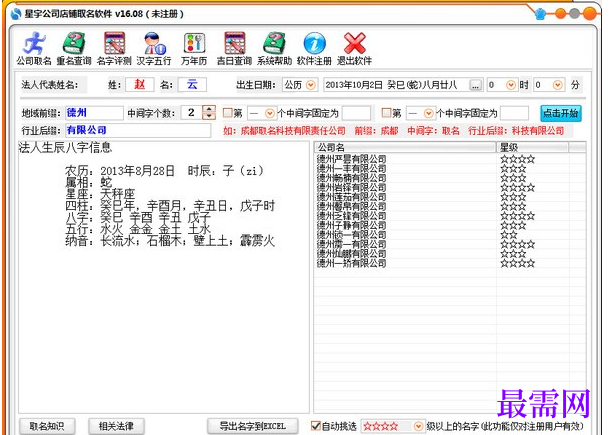609x435 pixels.
Task: Click the 行业后缀 field containing 有限公司
Action: click(138, 130)
